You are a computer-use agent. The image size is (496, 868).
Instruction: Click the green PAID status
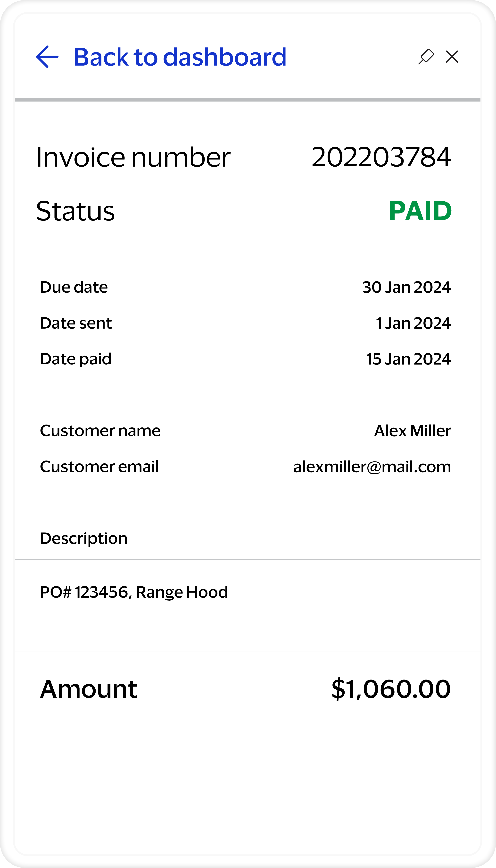point(420,211)
